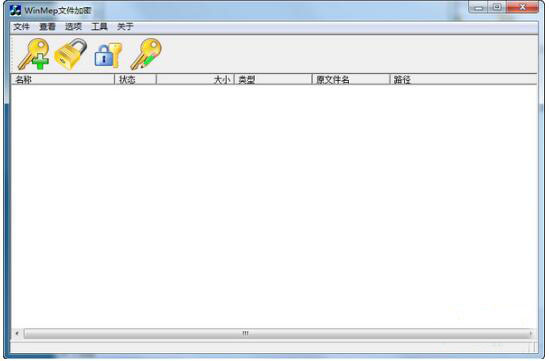Screen dimensions: 549x361
Task: Click the key with green plus icon
Action: [x=33, y=54]
